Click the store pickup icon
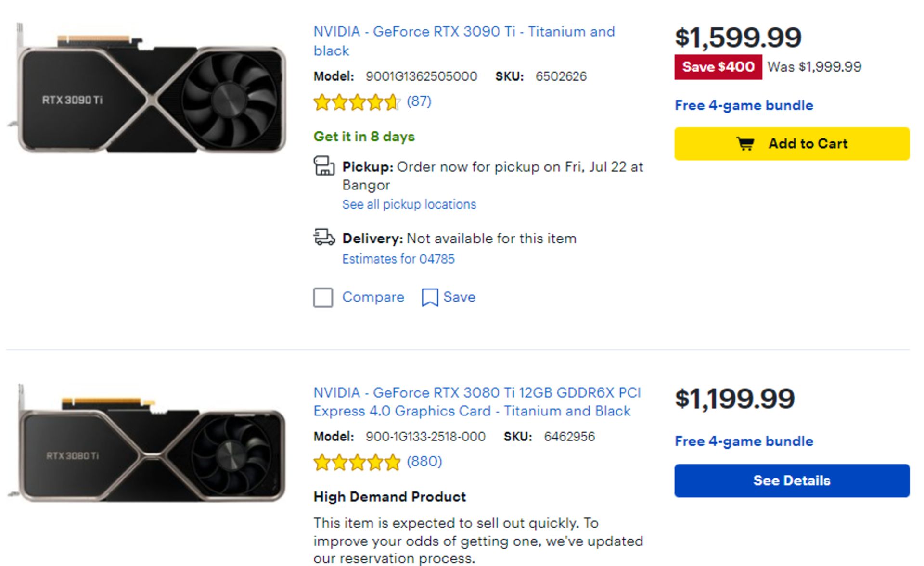The image size is (924, 566). 324,167
